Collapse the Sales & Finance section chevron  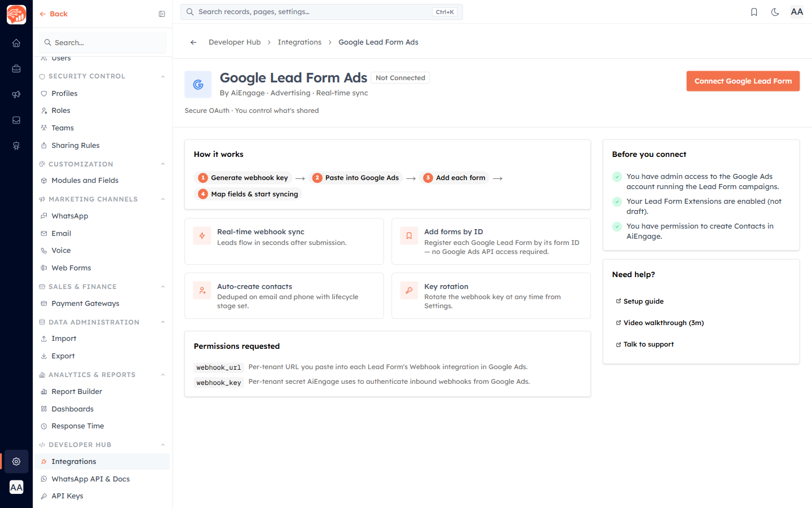[163, 287]
